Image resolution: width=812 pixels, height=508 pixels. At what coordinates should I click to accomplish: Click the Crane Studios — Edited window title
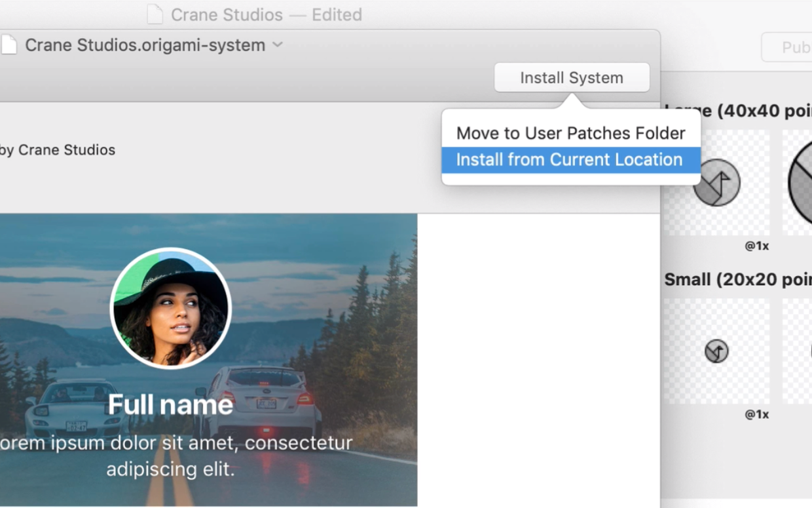(x=266, y=14)
